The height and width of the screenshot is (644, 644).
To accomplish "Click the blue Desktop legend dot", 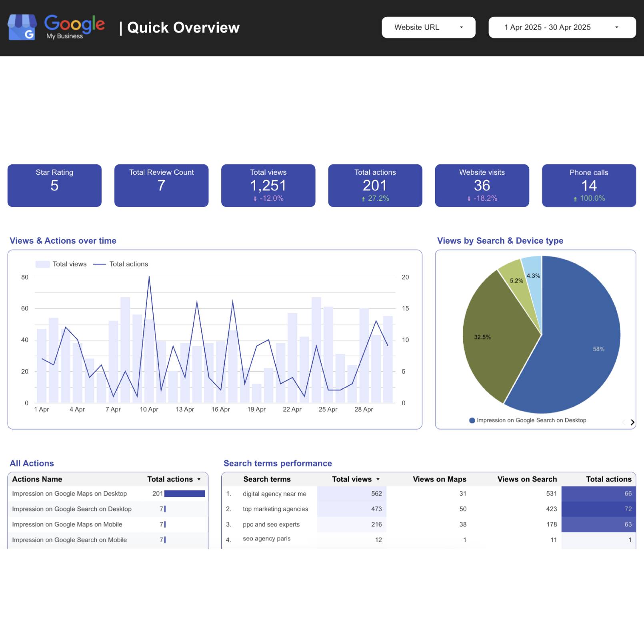I will click(472, 420).
